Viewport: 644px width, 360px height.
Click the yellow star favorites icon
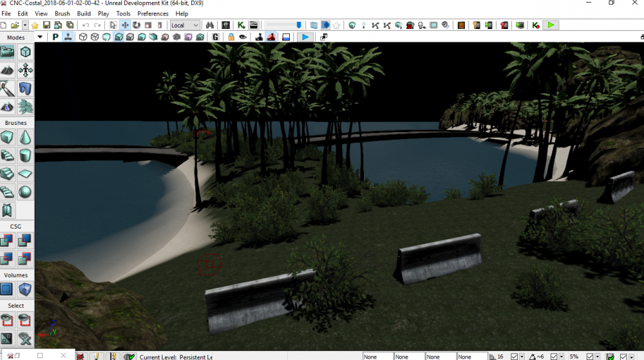[x=35, y=26]
